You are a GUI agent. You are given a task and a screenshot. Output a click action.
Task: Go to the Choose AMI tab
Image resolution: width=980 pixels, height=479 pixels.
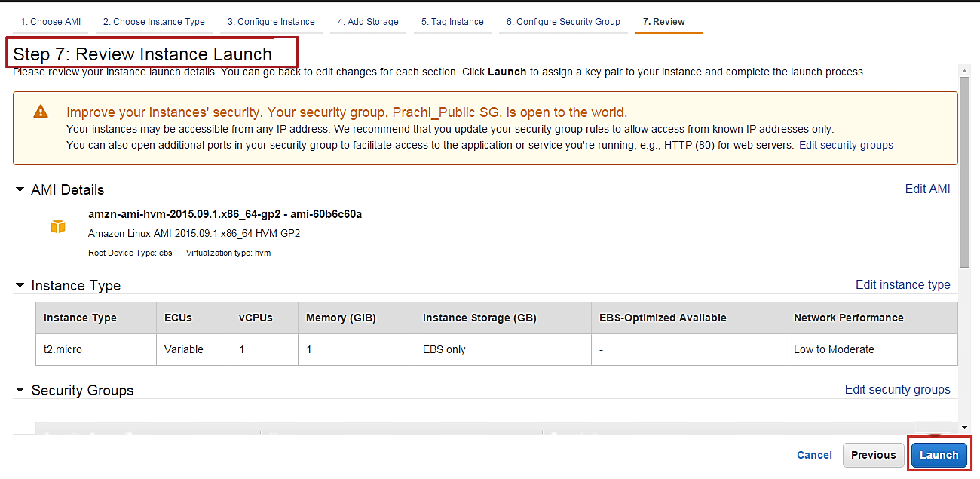click(51, 22)
